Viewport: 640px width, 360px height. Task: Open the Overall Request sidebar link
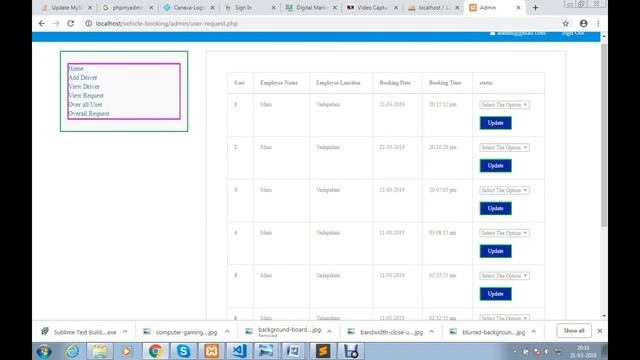[89, 113]
